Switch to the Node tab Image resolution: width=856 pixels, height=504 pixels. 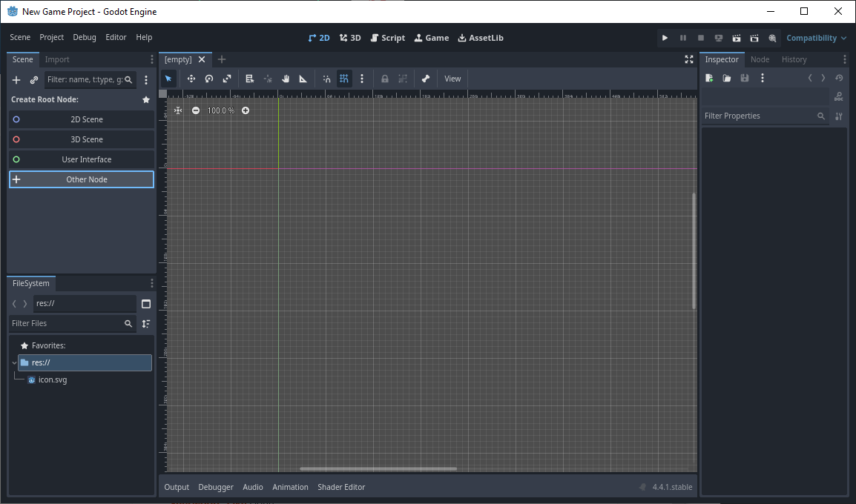click(x=760, y=59)
